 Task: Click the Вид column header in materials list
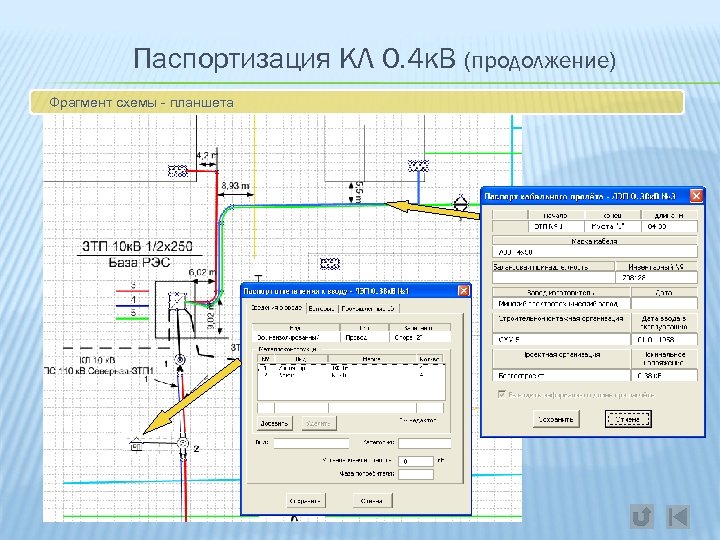pos(301,359)
